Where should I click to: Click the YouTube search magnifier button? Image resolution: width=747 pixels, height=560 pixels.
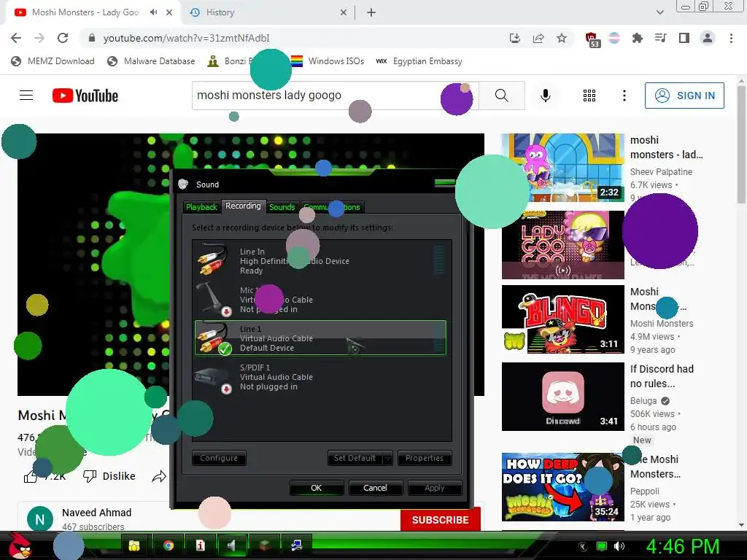502,96
